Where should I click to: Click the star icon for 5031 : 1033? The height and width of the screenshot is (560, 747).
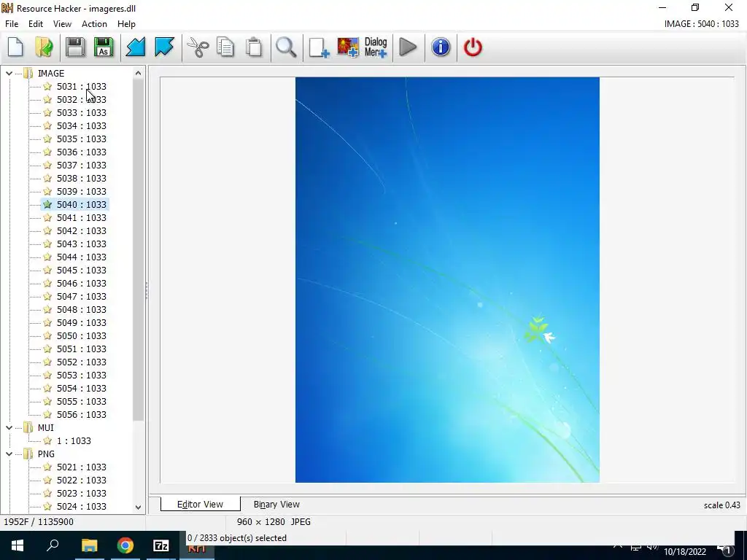click(47, 86)
